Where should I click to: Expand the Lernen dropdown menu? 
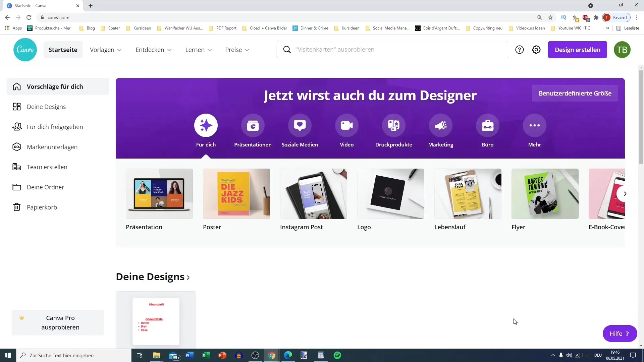(199, 50)
